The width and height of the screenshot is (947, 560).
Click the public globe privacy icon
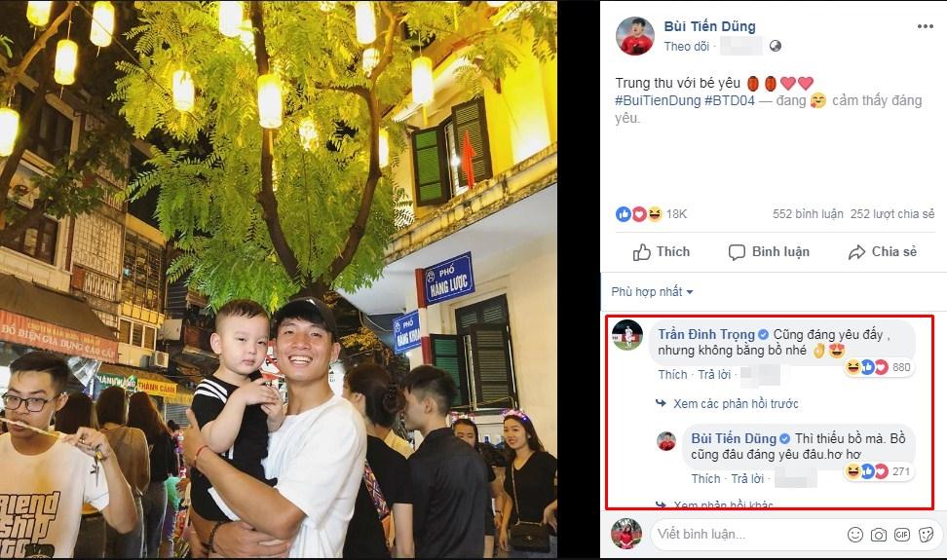tap(776, 46)
